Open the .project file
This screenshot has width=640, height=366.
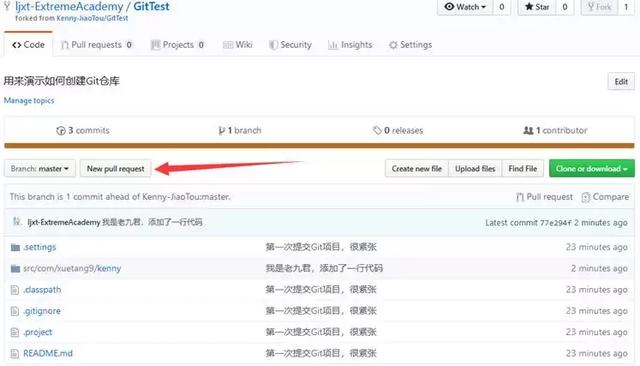tap(38, 332)
